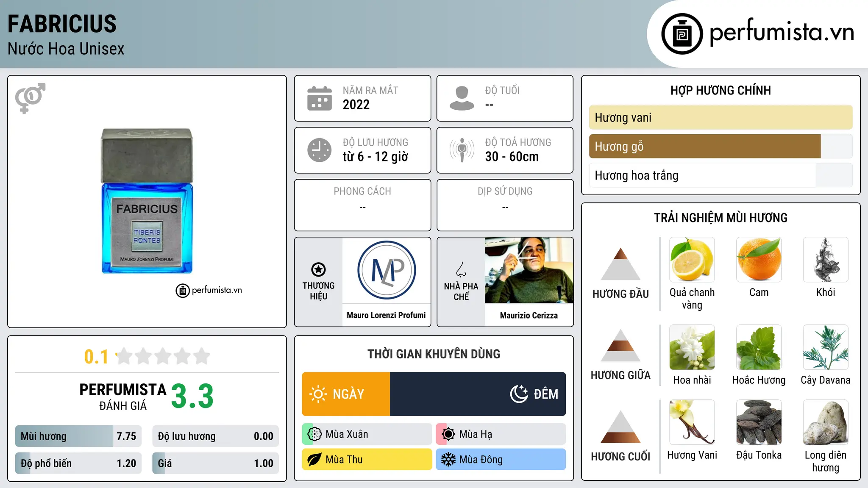Open the Maurizio Cerizza perfumer link
The height and width of the screenshot is (488, 868).
click(x=529, y=315)
